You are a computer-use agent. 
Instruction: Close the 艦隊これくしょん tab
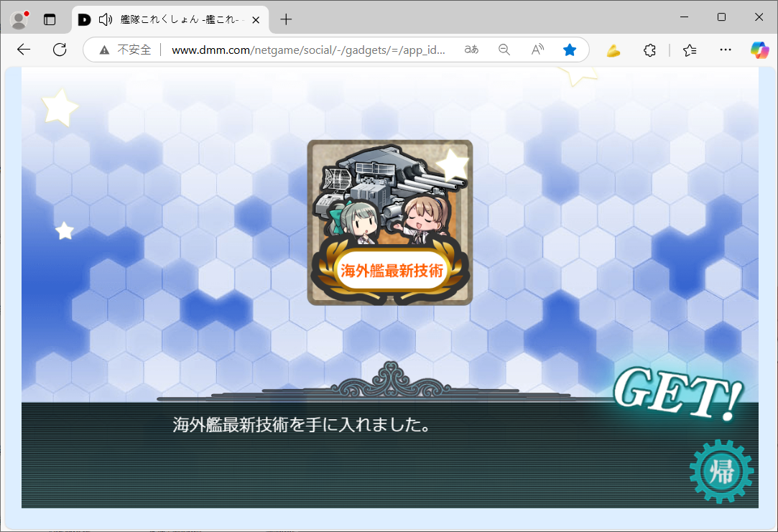coord(256,20)
